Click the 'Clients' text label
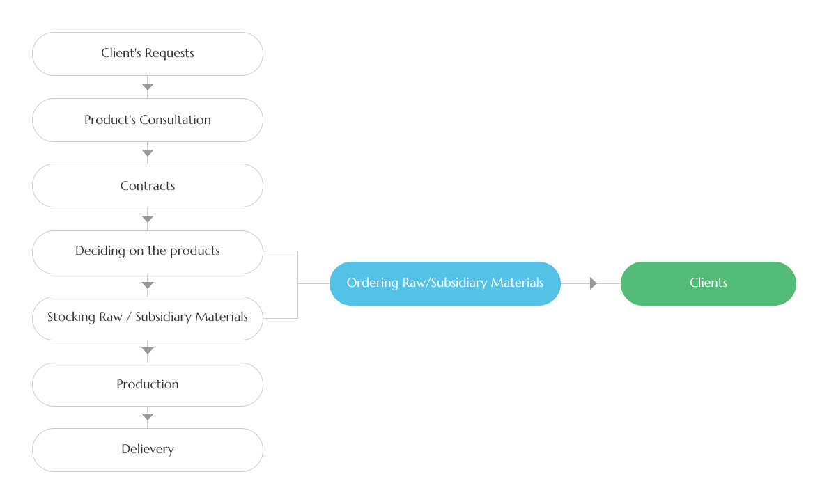This screenshot has height=504, width=829. tap(708, 283)
